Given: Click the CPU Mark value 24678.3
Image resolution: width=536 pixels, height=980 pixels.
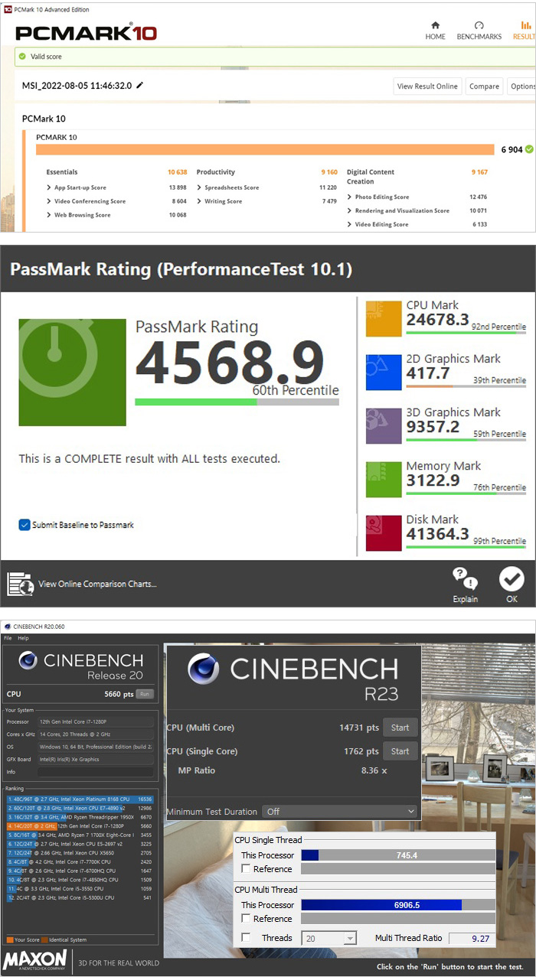Looking at the screenshot, I should pyautogui.click(x=437, y=320).
